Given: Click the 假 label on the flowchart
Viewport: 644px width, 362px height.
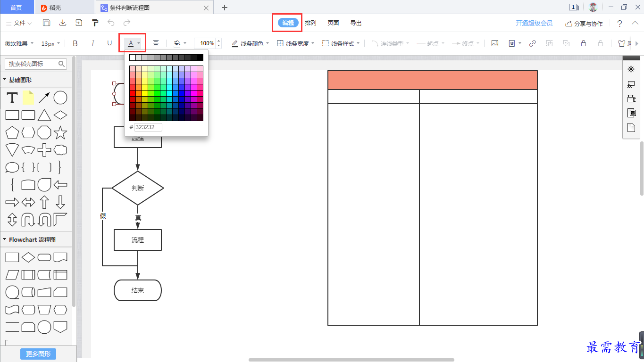Looking at the screenshot, I should pos(103,216).
